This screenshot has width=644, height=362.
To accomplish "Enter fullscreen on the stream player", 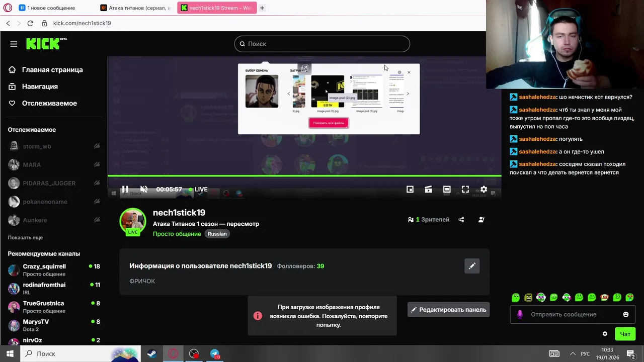I will [x=465, y=190].
